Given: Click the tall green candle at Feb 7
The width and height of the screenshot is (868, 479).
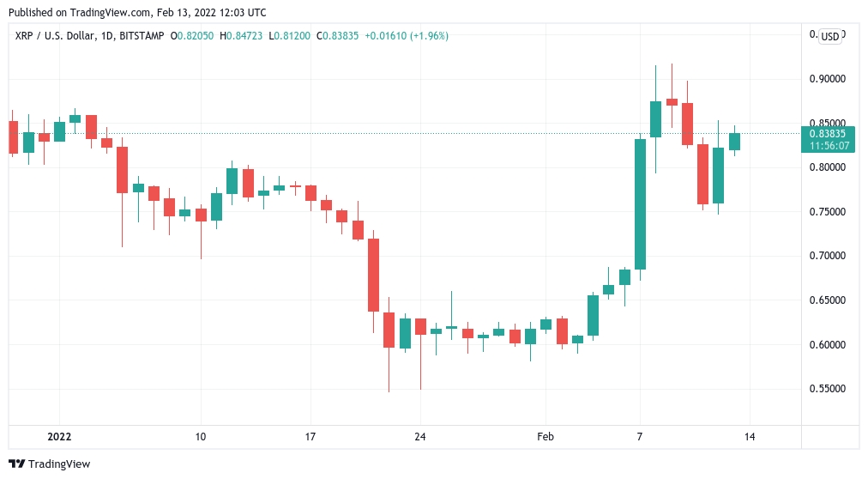Looking at the screenshot, I should click(640, 204).
